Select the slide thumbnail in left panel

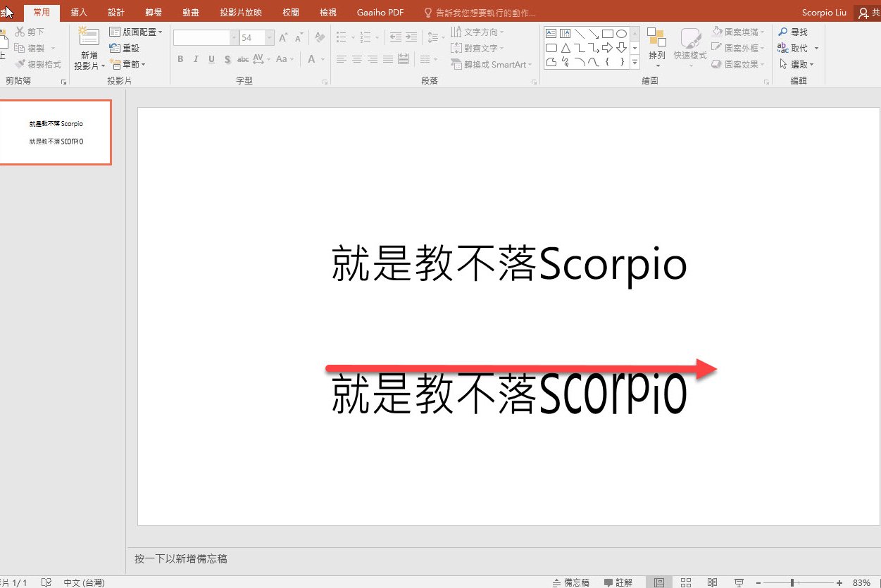click(x=56, y=132)
